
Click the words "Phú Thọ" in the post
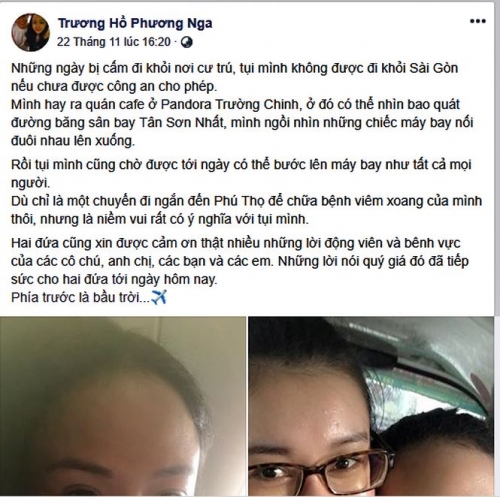(239, 201)
